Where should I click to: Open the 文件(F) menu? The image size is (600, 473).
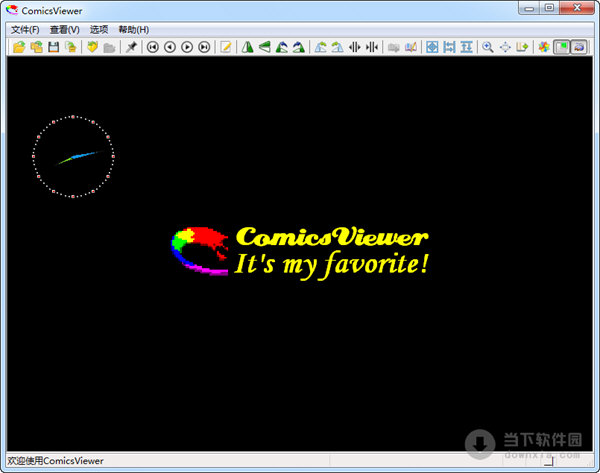(x=25, y=30)
